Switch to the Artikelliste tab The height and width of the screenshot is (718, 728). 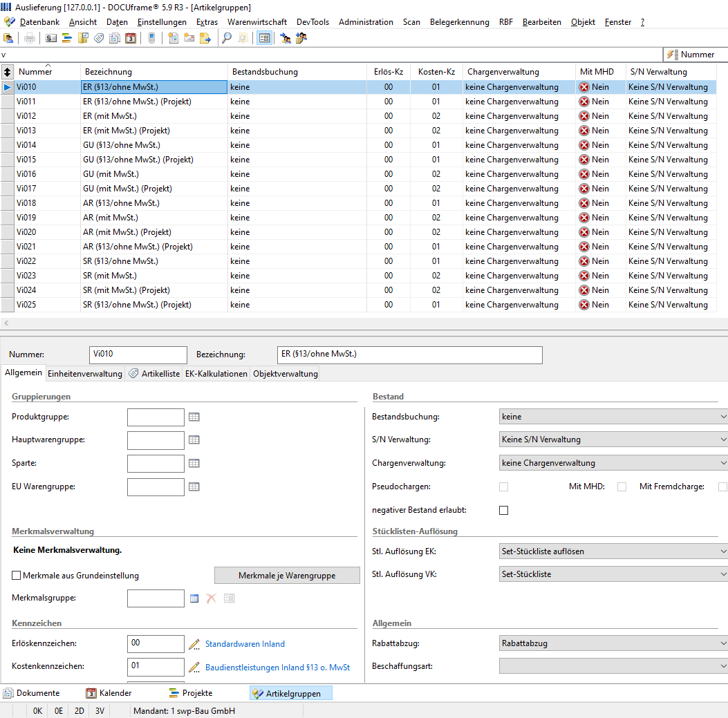coord(154,374)
